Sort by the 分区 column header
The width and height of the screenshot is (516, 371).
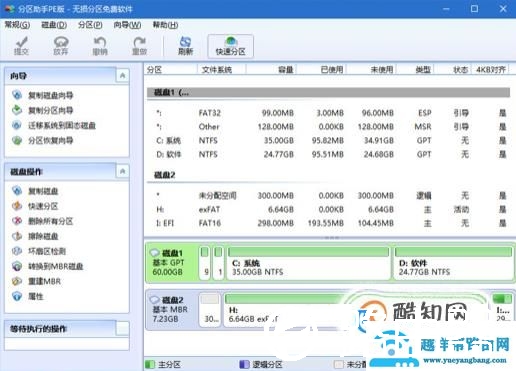pyautogui.click(x=171, y=69)
